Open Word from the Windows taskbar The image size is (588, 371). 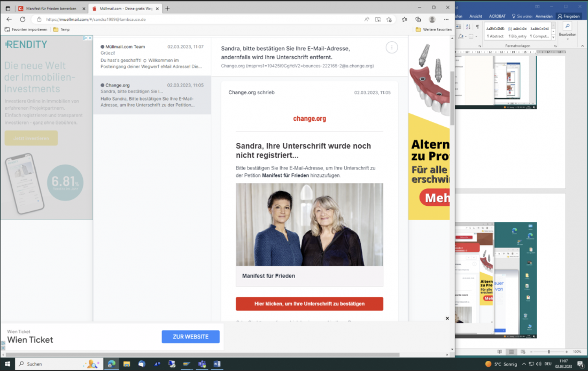(217, 364)
